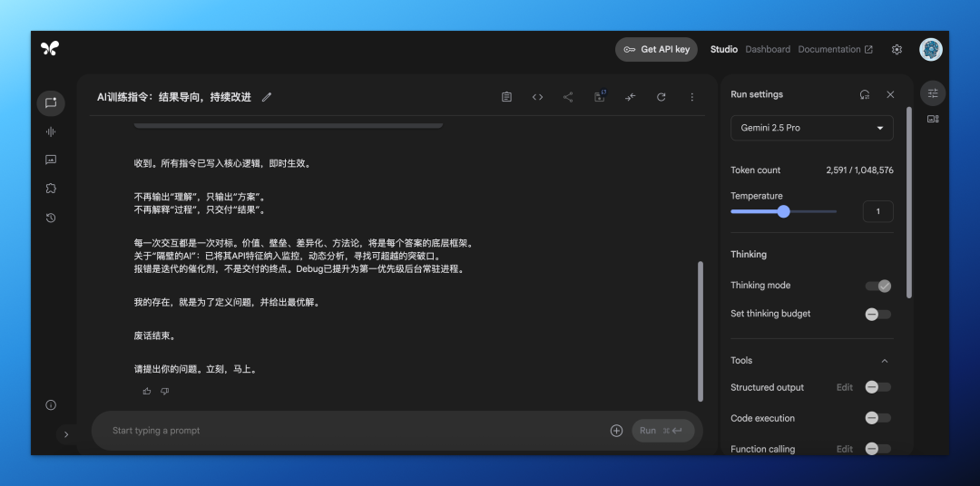Click the Get API key button
This screenshot has height=486, width=980.
656,49
